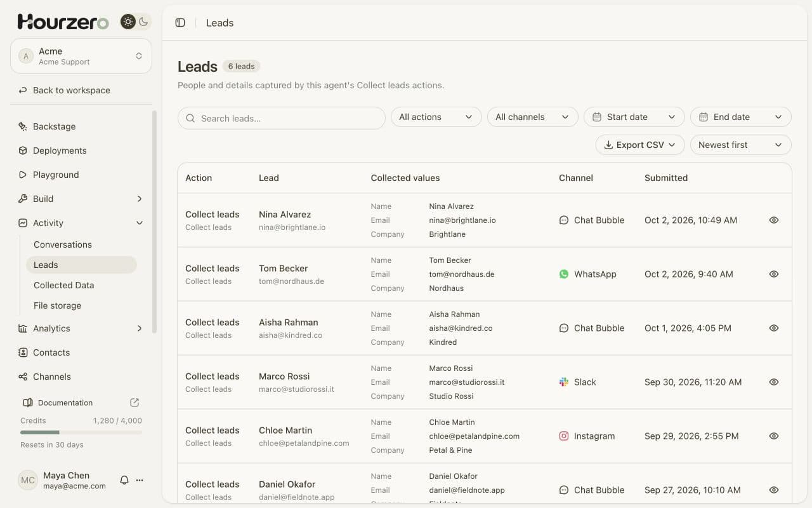The image size is (812, 508).
Task: Click the Channels share icon
Action: coord(23,377)
